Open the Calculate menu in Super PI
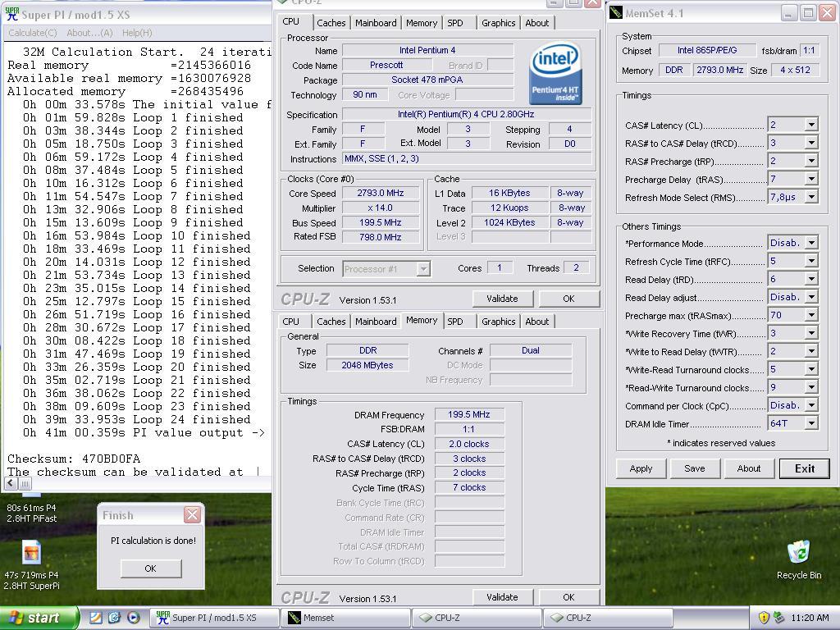The width and height of the screenshot is (840, 630). pyautogui.click(x=33, y=33)
